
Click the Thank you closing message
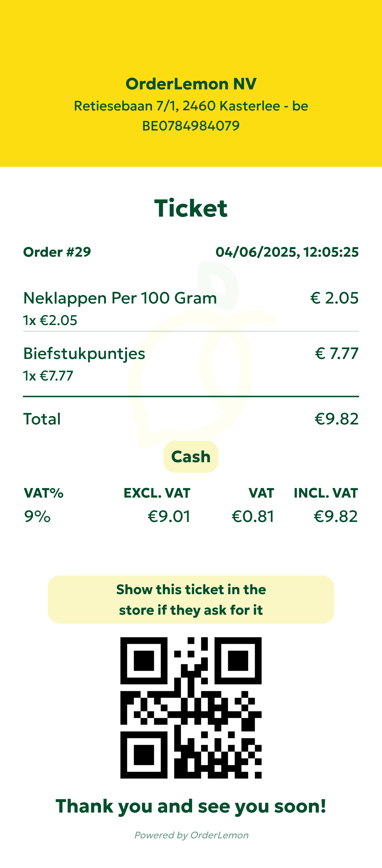[191, 806]
